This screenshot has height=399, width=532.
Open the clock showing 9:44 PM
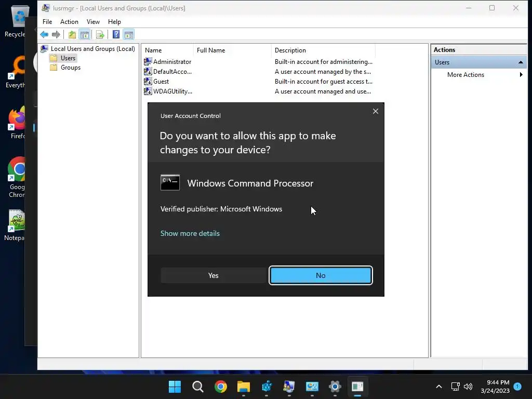(x=495, y=387)
